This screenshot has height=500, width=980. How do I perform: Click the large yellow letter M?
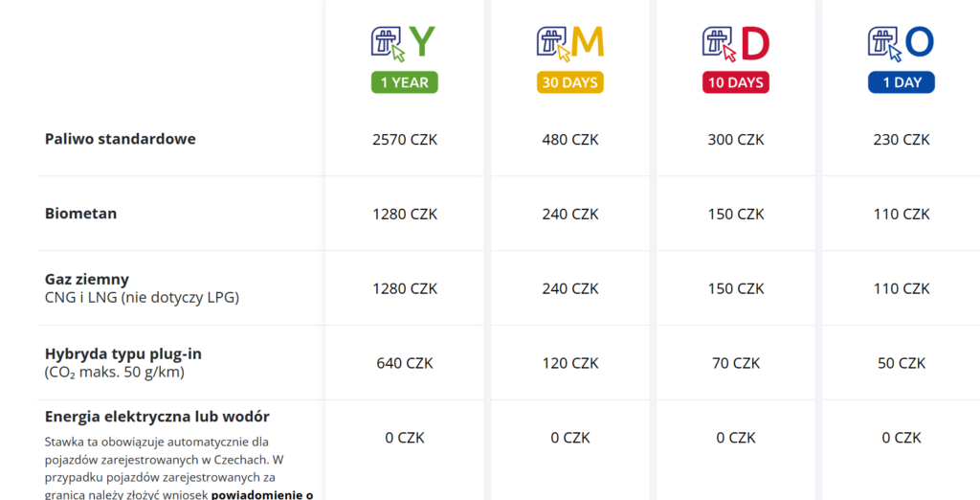(x=589, y=42)
